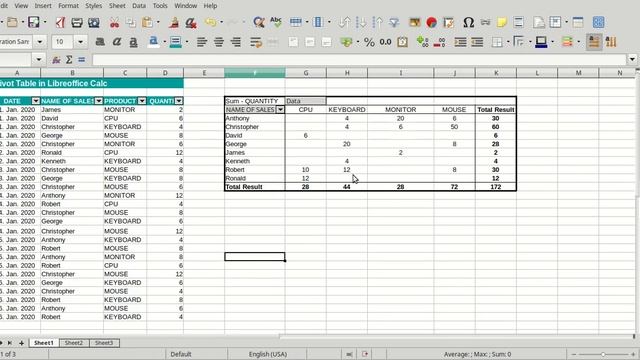Screen dimensions: 640x360
Task: Click the Undo arrow
Action: 211,22
